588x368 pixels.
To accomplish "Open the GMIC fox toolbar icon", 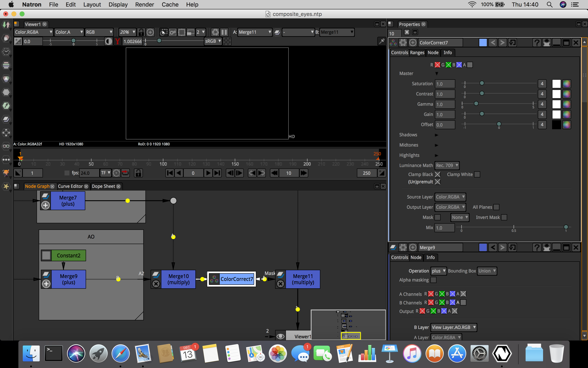I will click(x=6, y=173).
